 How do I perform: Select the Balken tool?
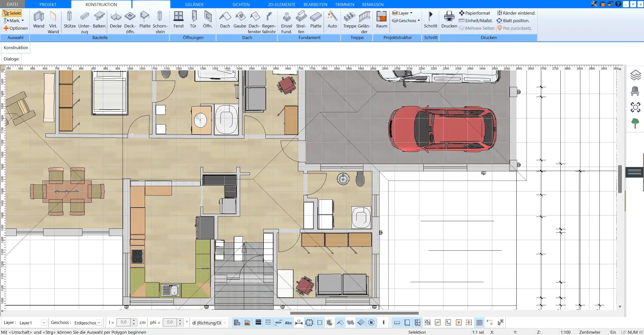tap(99, 19)
